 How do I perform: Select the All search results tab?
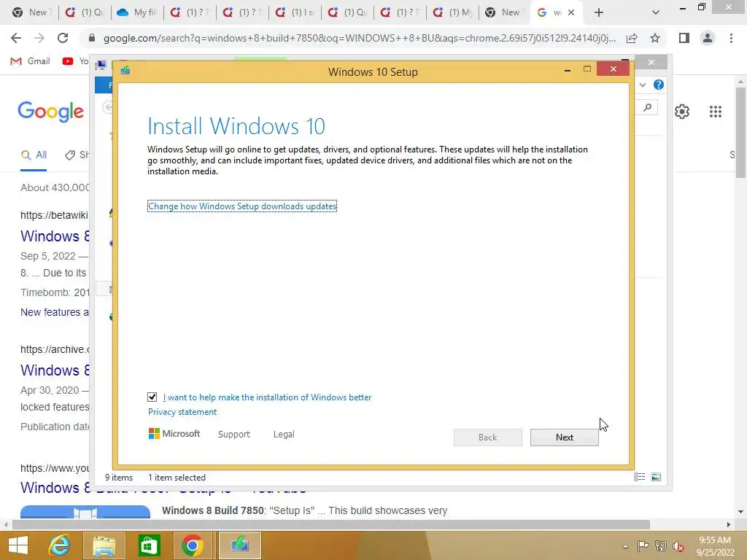(34, 155)
